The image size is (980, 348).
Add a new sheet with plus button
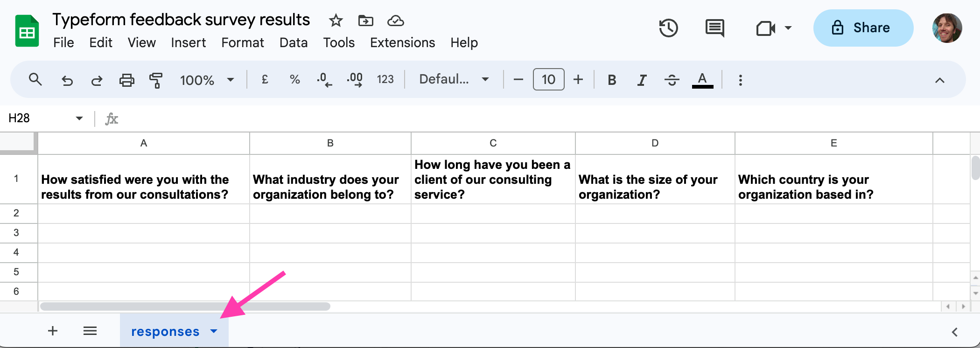click(53, 331)
